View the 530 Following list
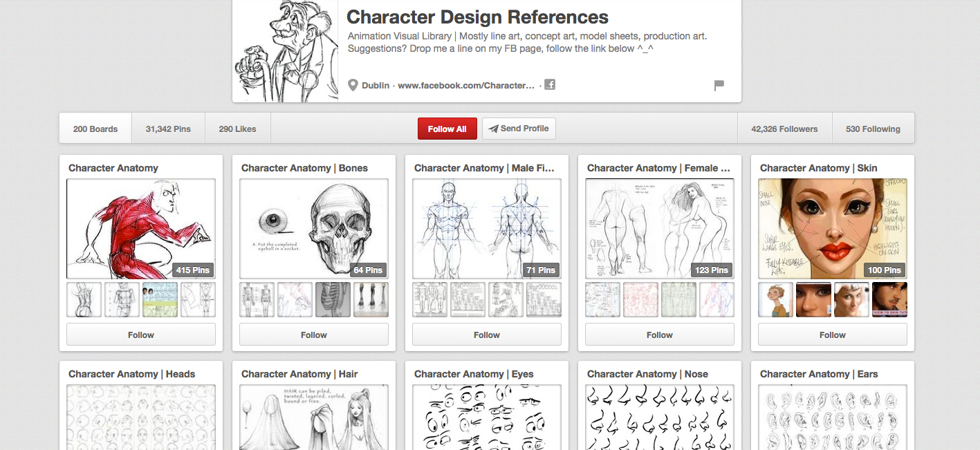This screenshot has width=980, height=450. point(873,129)
